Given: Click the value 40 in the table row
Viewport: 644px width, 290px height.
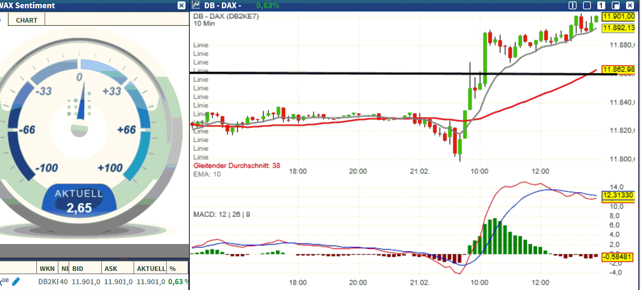Looking at the screenshot, I should point(64,282).
